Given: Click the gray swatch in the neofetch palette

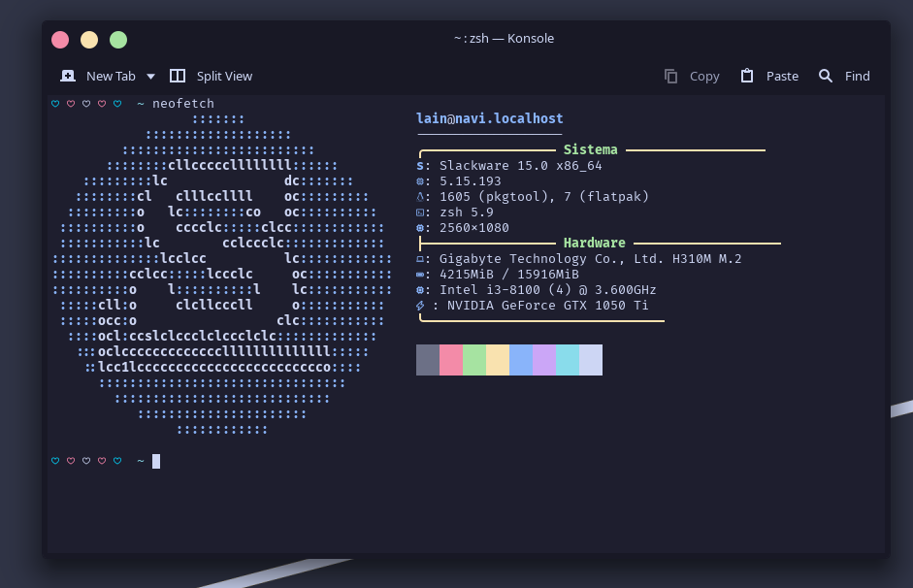Looking at the screenshot, I should [428, 360].
